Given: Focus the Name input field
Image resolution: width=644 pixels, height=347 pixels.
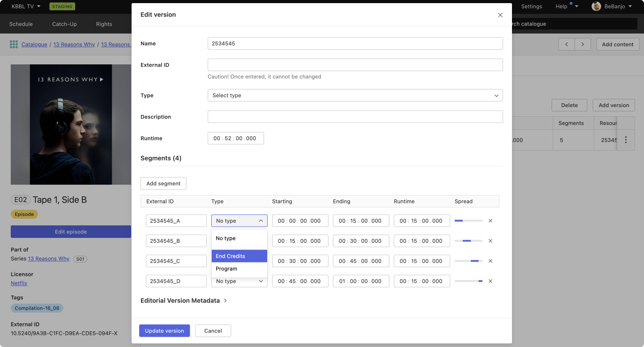Looking at the screenshot, I should click(x=355, y=43).
